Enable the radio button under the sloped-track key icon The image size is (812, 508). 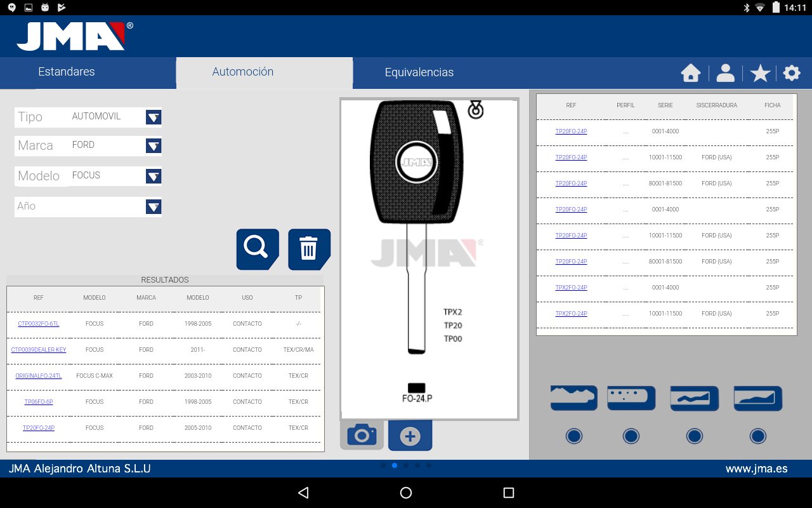point(758,436)
